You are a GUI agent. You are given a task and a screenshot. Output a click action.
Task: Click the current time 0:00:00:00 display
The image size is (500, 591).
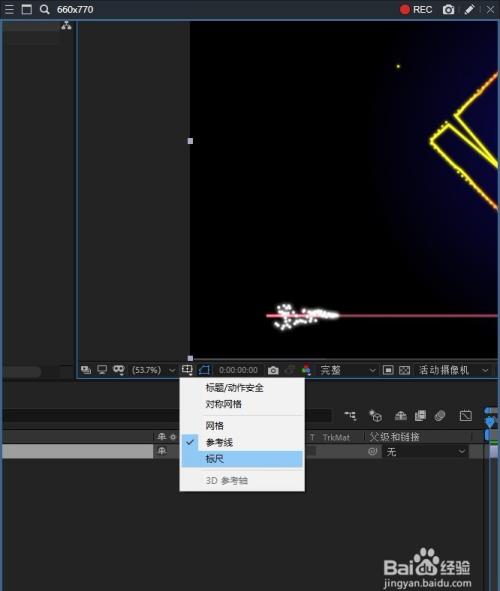(238, 370)
